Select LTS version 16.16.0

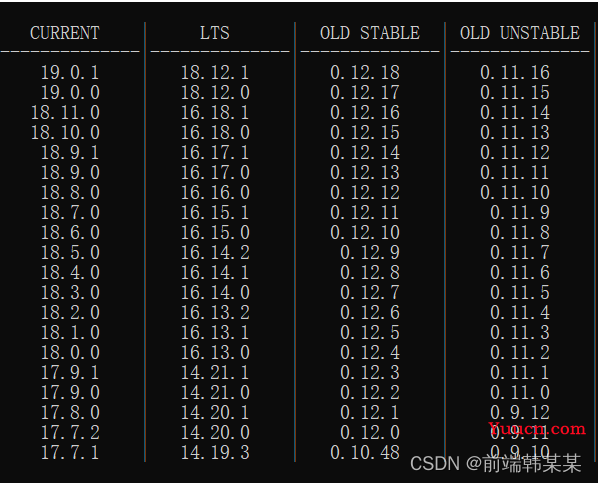[215, 193]
